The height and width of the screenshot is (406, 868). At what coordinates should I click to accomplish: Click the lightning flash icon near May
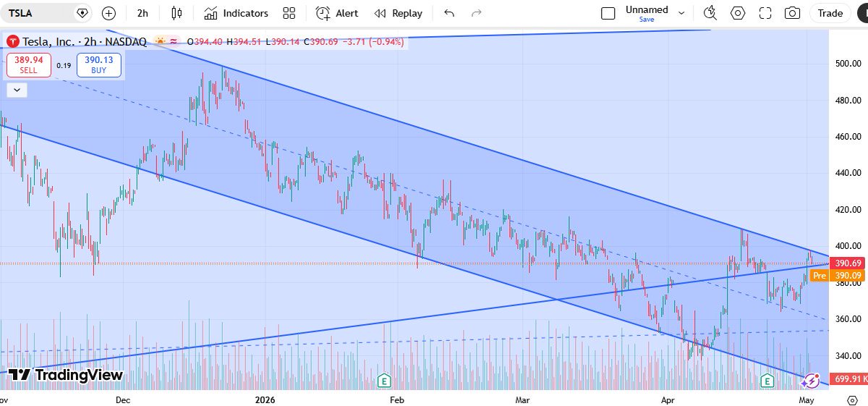[x=811, y=380]
